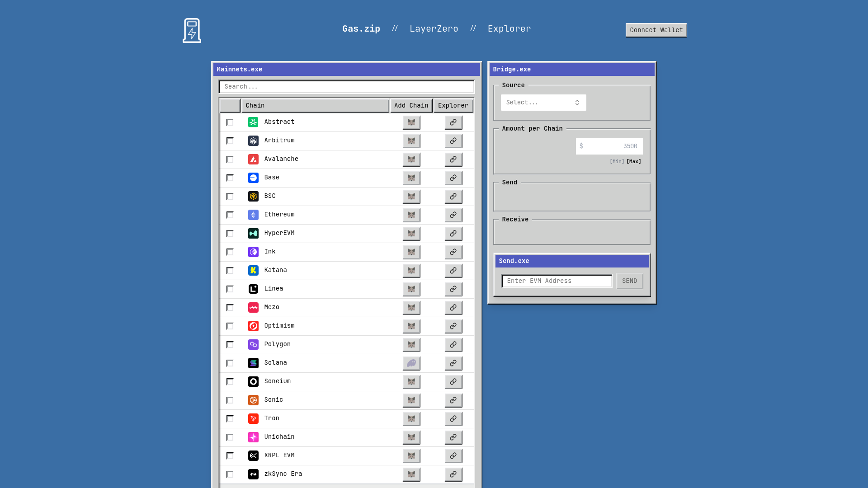Click the Sonic chain name
The image size is (868, 488).
point(274,400)
